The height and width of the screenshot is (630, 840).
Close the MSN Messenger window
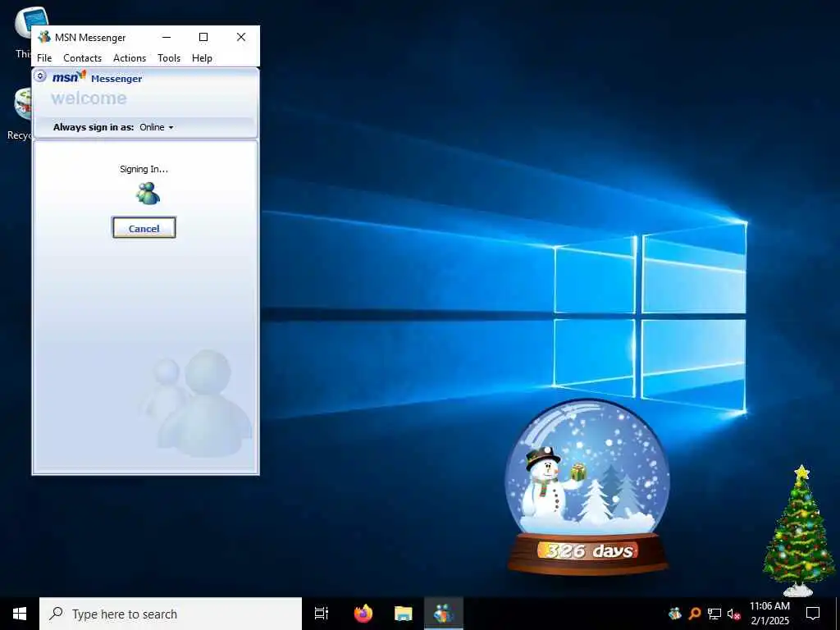coord(241,37)
